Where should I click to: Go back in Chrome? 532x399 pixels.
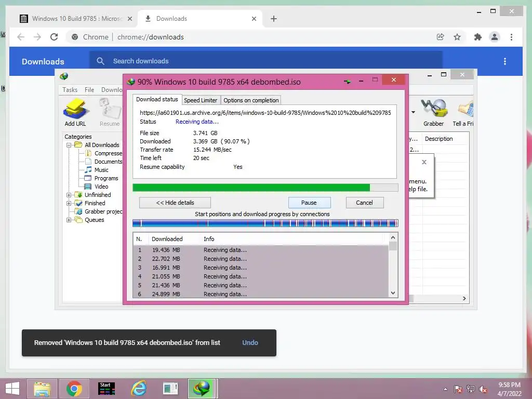click(x=21, y=37)
